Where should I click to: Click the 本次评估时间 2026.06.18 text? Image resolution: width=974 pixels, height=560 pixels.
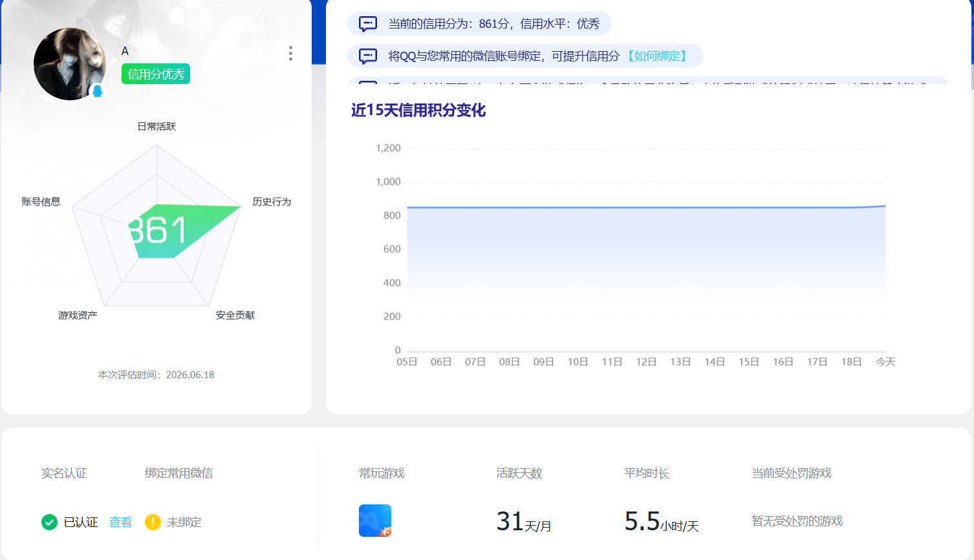click(x=156, y=374)
